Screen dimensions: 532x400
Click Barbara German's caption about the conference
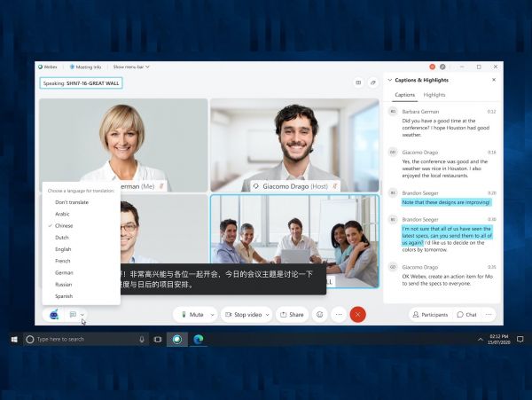pos(445,128)
